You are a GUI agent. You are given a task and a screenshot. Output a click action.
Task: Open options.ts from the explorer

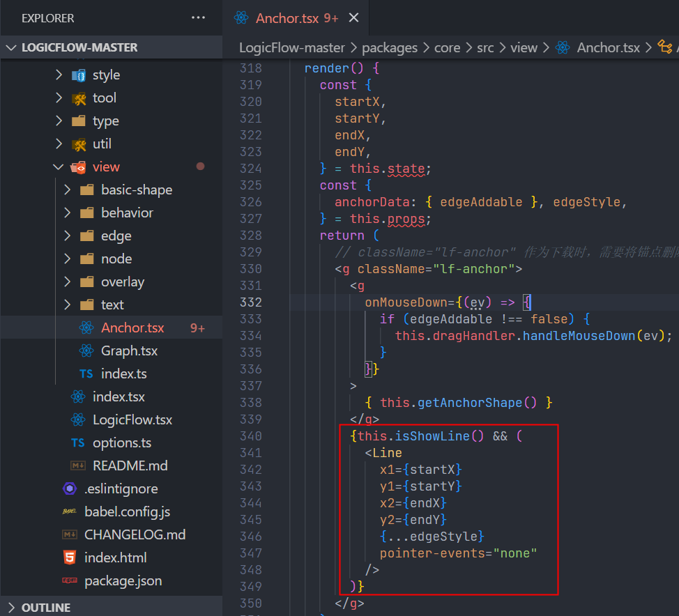pyautogui.click(x=122, y=442)
